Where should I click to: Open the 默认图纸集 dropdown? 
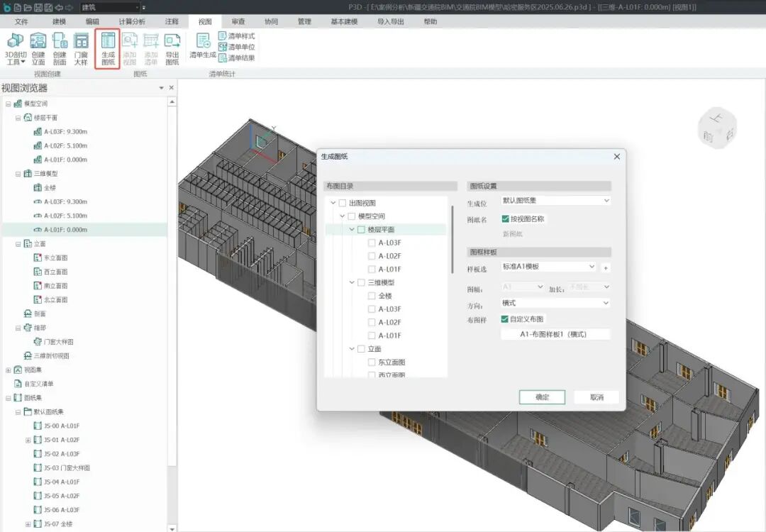coord(555,200)
